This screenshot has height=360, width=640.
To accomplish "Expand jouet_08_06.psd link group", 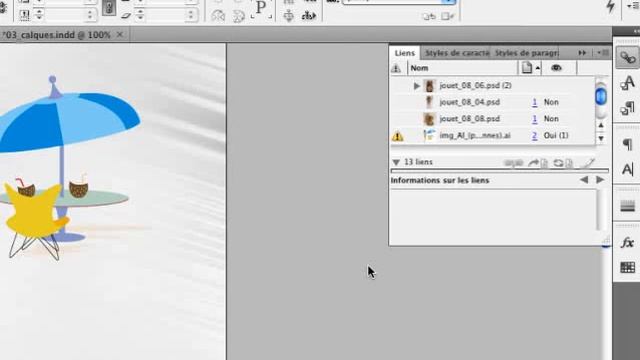I will pos(416,86).
